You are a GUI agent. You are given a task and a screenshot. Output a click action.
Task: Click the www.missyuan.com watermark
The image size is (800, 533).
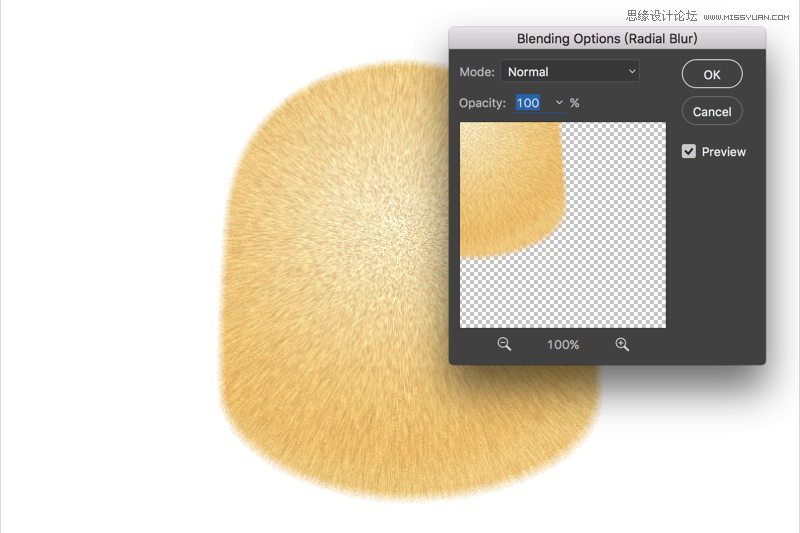(746, 17)
